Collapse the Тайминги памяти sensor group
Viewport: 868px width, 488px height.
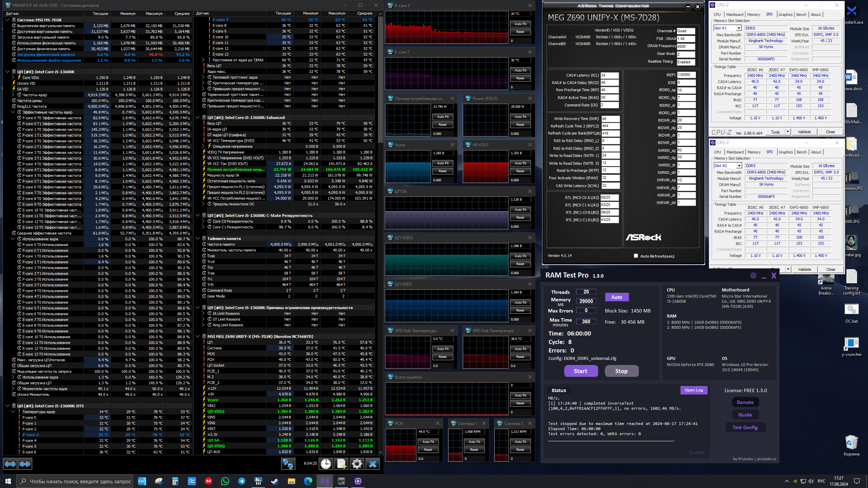(198, 238)
